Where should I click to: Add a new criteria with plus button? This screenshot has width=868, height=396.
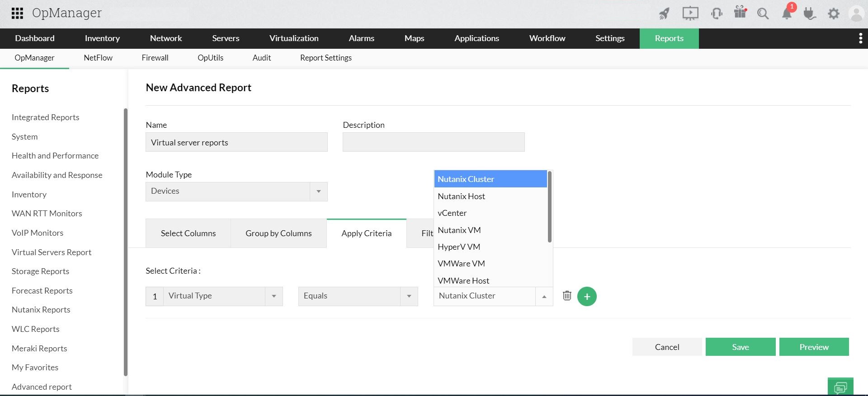click(587, 297)
